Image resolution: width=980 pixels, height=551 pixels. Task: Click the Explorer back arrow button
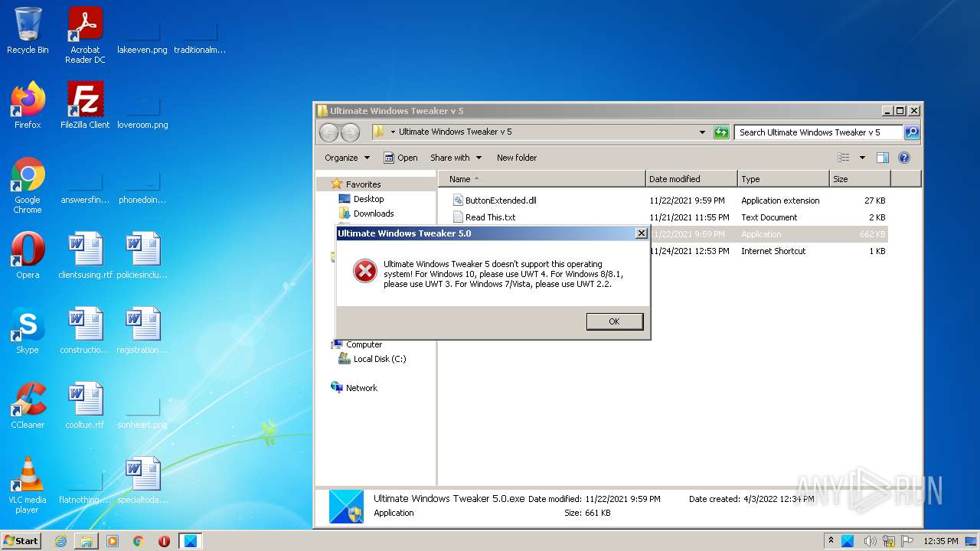328,132
